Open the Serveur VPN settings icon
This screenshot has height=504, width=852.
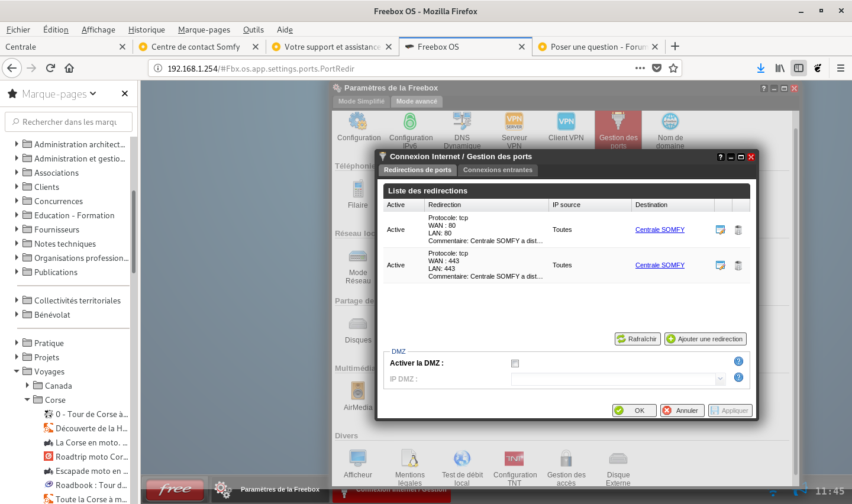pyautogui.click(x=514, y=122)
